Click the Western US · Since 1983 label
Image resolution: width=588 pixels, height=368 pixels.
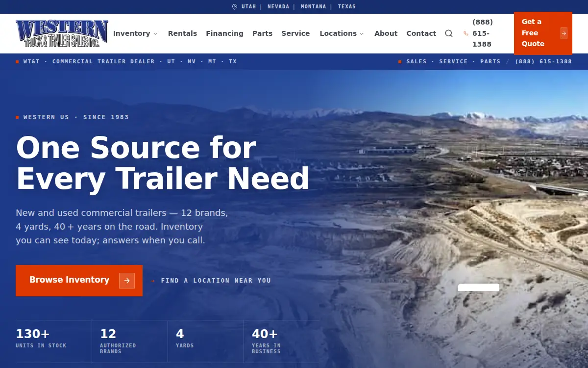73,117
